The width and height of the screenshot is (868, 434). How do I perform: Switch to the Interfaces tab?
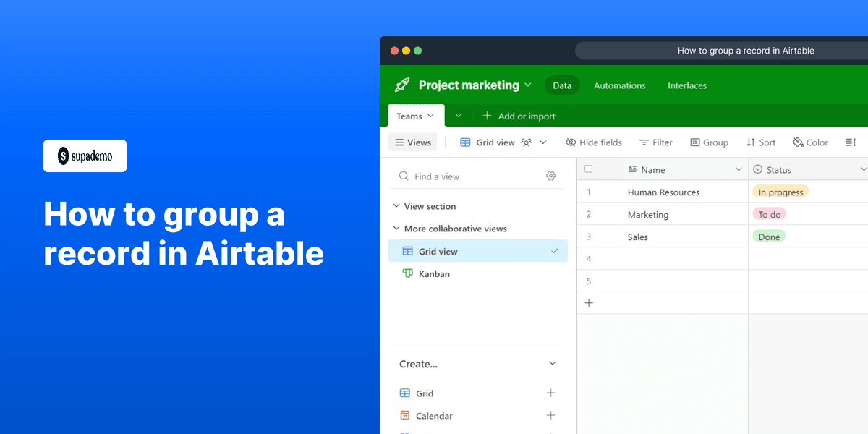coord(686,85)
